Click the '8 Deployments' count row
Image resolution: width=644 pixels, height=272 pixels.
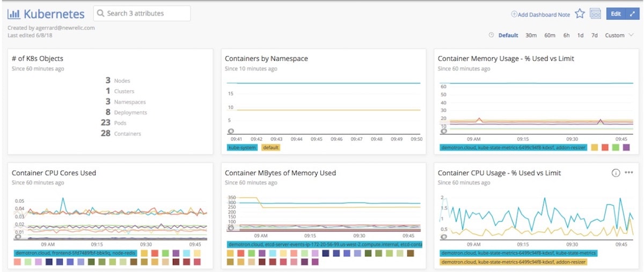coord(126,112)
